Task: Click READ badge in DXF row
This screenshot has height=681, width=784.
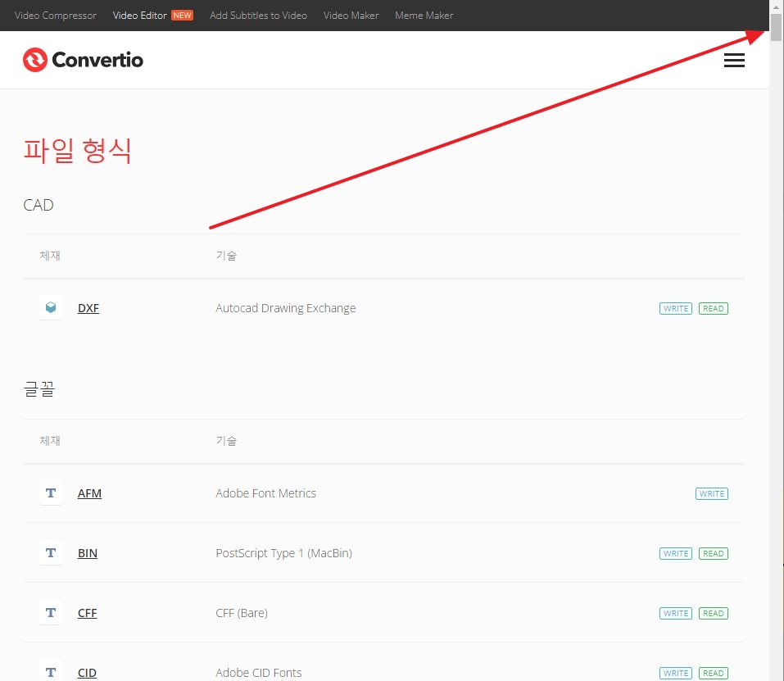Action: (x=713, y=308)
